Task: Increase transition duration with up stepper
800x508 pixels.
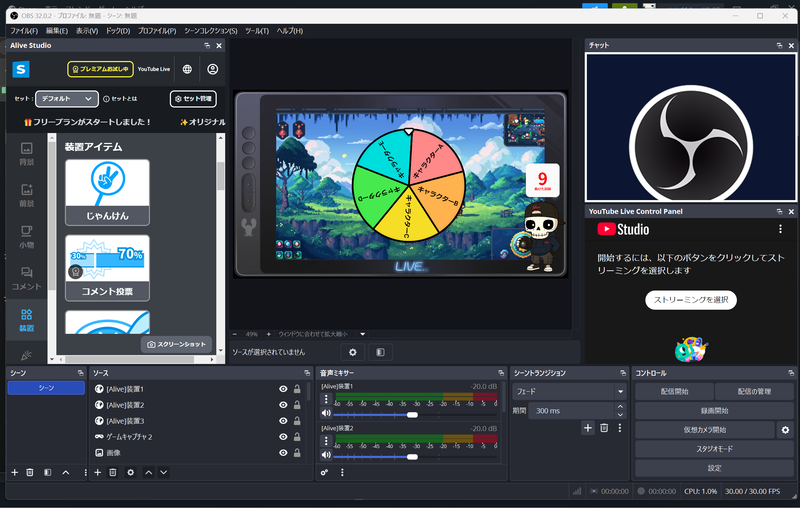Action: pos(620,407)
